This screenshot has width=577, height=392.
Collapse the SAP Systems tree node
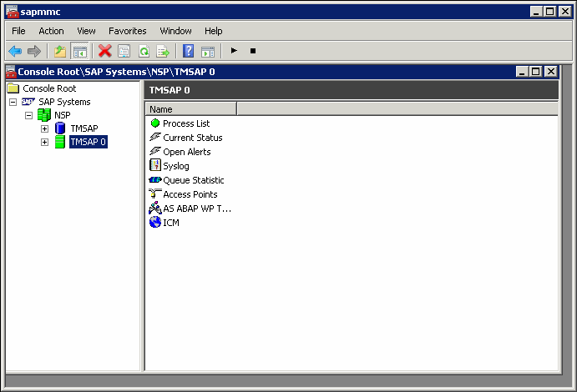13,102
